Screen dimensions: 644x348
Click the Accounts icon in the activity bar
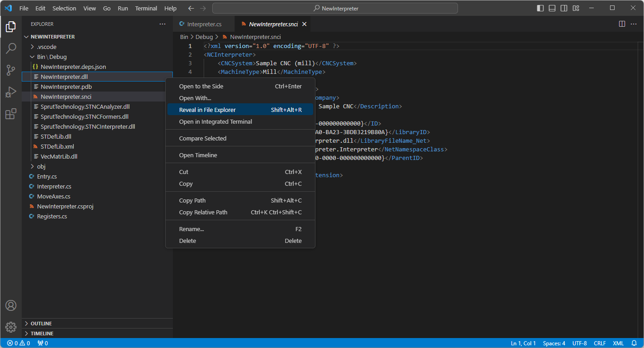[x=11, y=305]
